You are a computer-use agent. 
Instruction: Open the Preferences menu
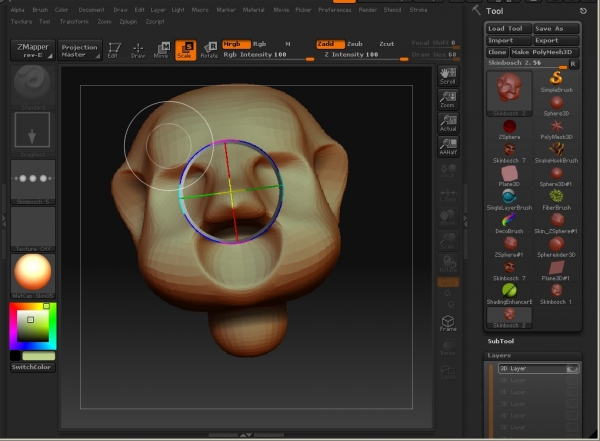point(335,10)
